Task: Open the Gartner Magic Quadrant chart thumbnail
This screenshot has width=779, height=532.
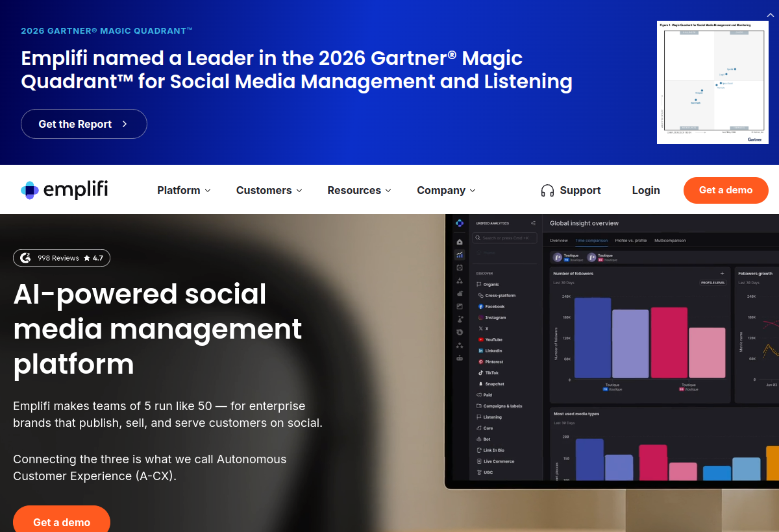Action: (x=713, y=82)
